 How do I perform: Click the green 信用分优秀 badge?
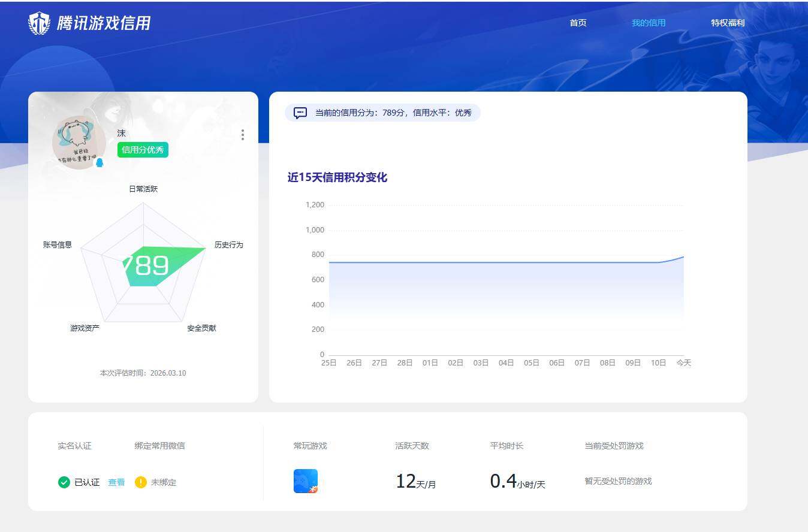(142, 150)
